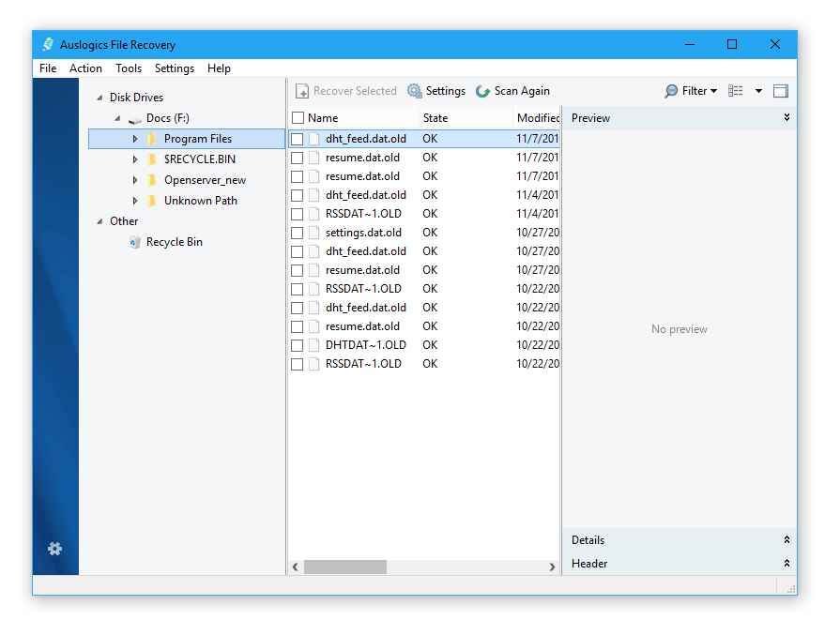840x635 pixels.
Task: Toggle the preview pane layout icon
Action: point(781,91)
